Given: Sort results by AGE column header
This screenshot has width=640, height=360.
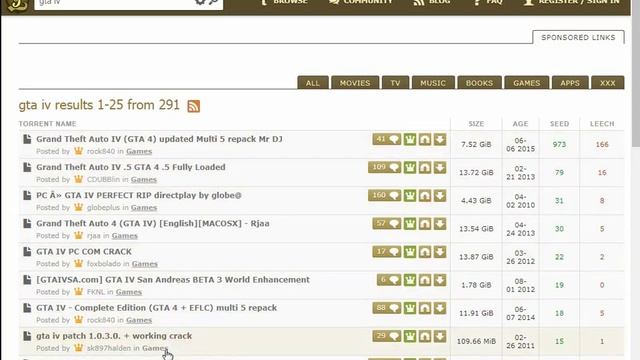Looking at the screenshot, I should click(x=520, y=124).
